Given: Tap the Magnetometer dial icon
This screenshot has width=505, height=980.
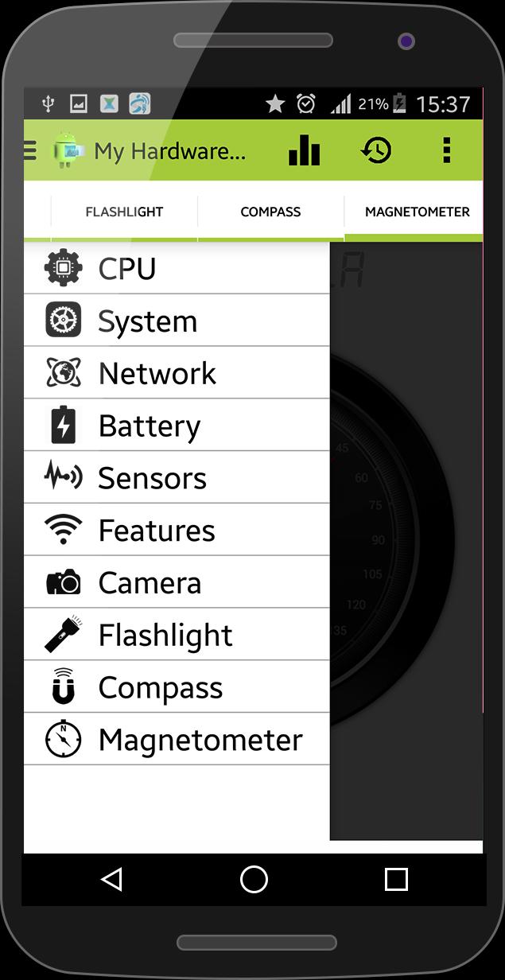Looking at the screenshot, I should (x=64, y=740).
